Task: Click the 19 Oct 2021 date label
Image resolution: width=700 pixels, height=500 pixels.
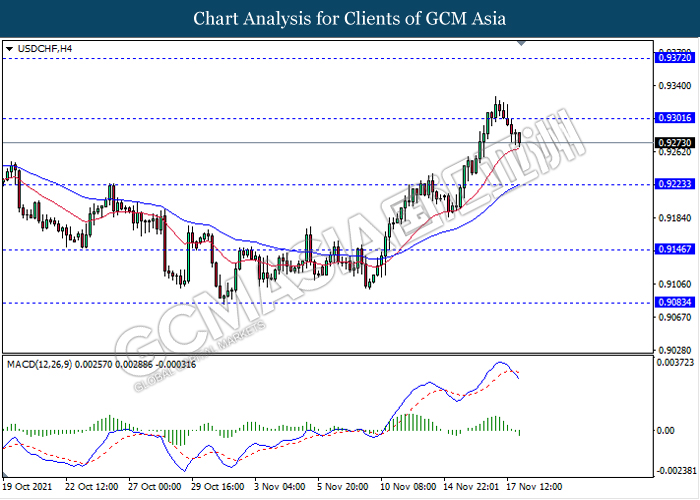Action: (28, 487)
